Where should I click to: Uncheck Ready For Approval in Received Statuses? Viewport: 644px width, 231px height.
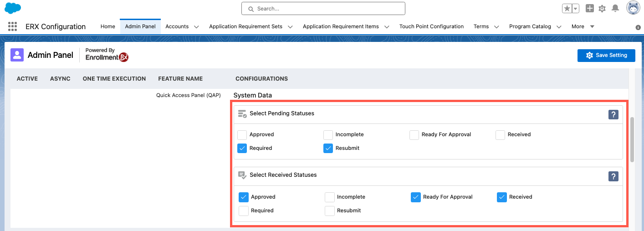(x=415, y=197)
